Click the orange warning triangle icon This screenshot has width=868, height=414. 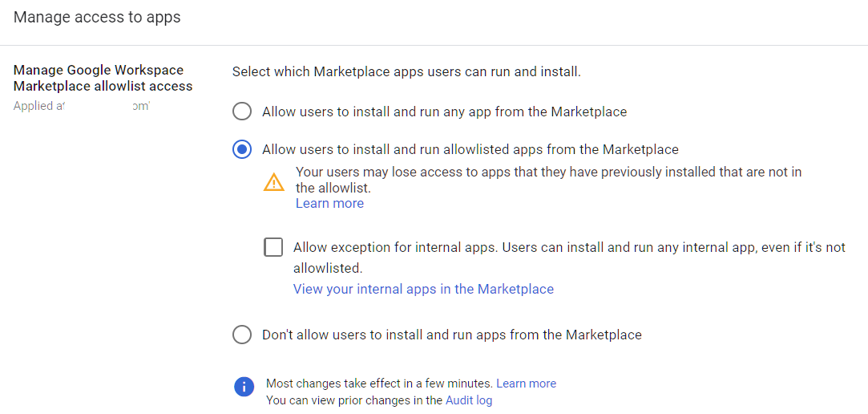point(274,182)
